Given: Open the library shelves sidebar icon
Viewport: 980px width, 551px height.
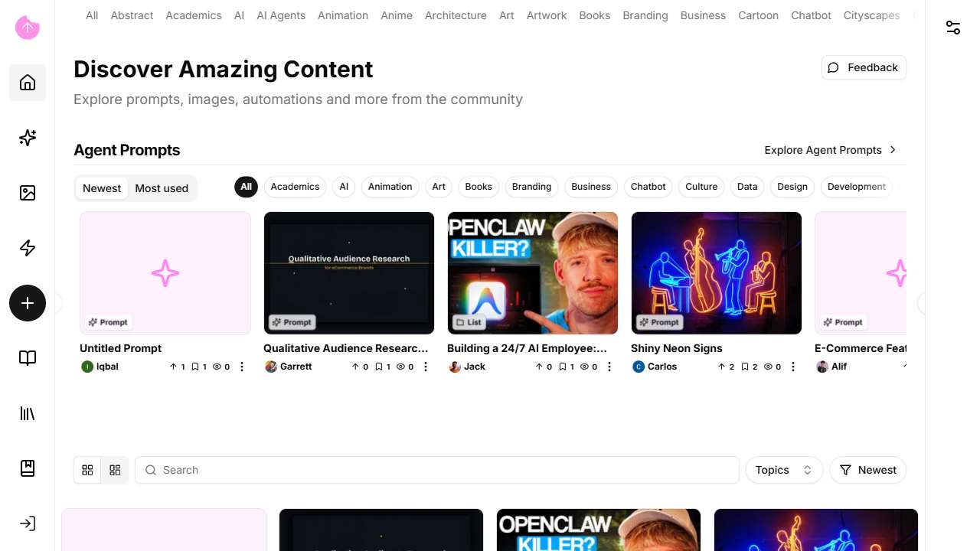Looking at the screenshot, I should coord(28,413).
